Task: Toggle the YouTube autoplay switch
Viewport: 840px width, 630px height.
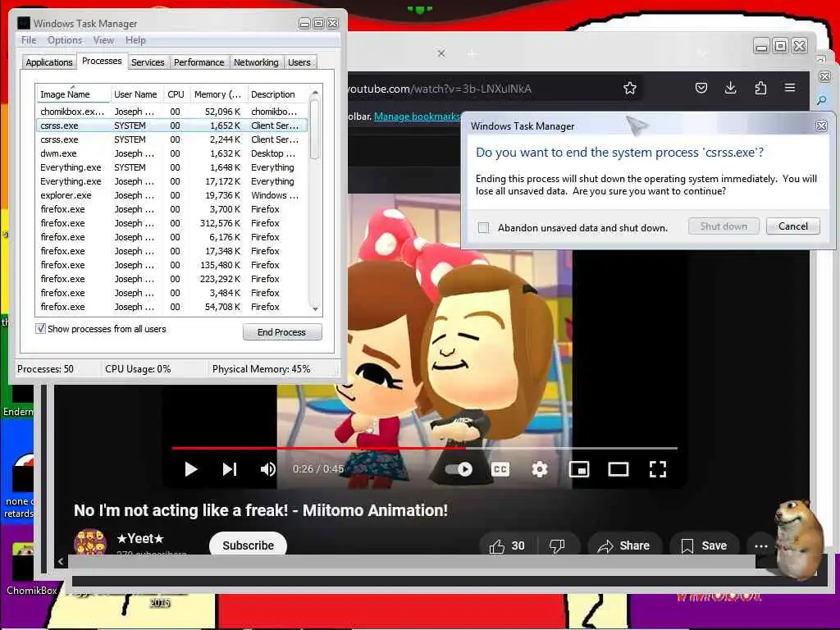Action: click(459, 469)
